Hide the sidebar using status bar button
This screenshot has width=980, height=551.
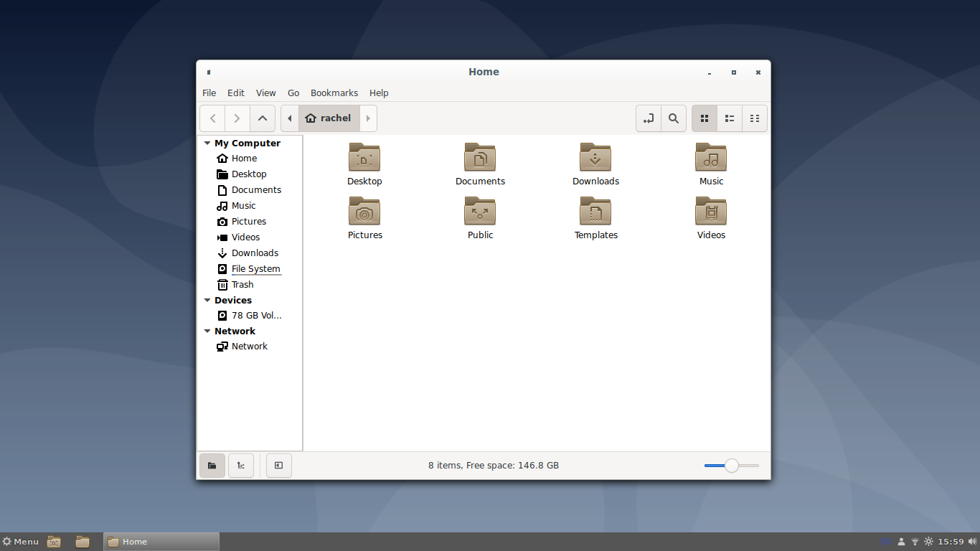(279, 466)
